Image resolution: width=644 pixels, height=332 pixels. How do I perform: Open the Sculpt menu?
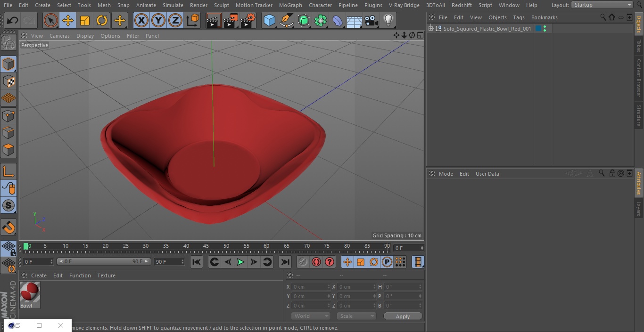(x=221, y=5)
